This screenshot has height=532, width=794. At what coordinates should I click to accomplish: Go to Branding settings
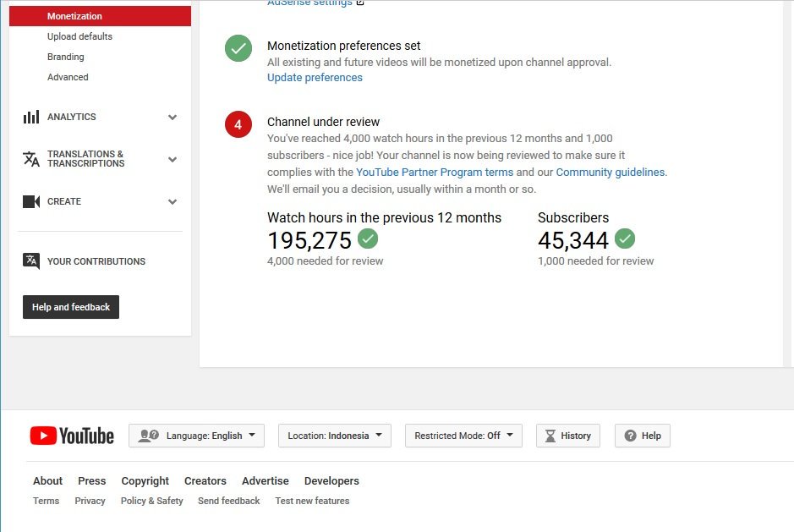[x=65, y=57]
